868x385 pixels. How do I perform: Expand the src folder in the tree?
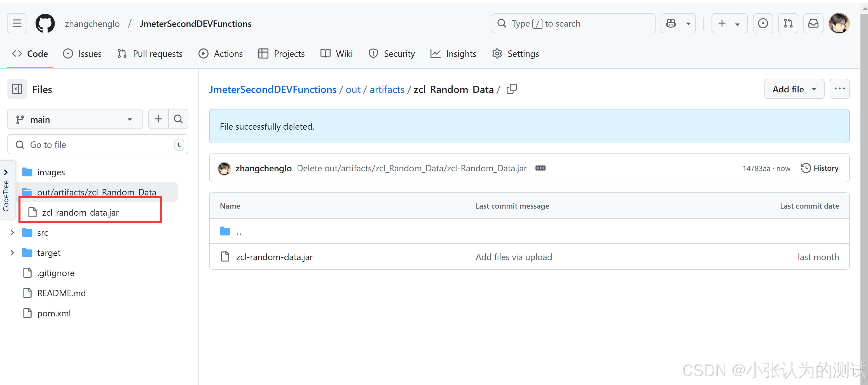pyautogui.click(x=12, y=233)
